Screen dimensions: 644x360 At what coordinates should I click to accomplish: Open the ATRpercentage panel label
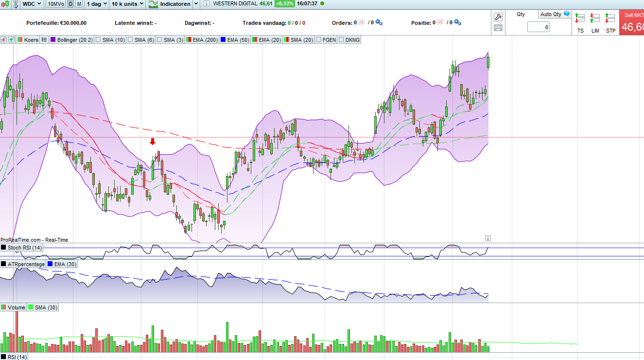[x=26, y=264]
